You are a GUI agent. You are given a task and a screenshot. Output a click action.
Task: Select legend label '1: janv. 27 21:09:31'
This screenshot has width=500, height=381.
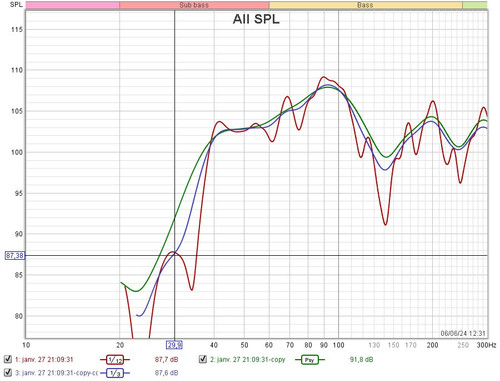[44, 360]
